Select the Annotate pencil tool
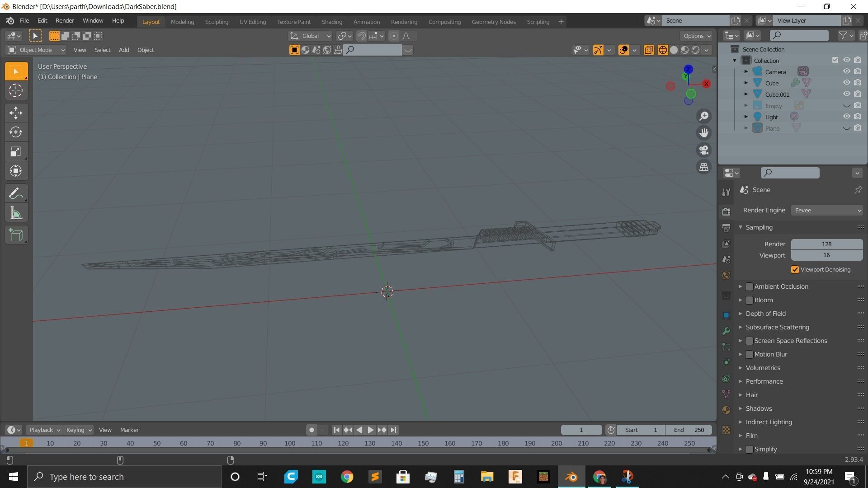The height and width of the screenshot is (488, 868). [16, 194]
